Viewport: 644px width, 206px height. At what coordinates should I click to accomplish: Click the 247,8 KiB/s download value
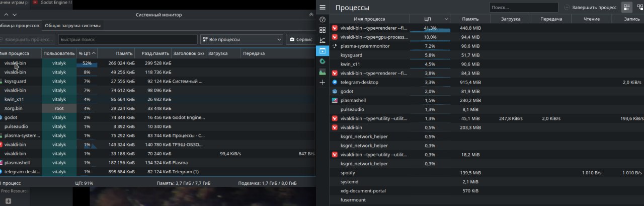click(511, 118)
